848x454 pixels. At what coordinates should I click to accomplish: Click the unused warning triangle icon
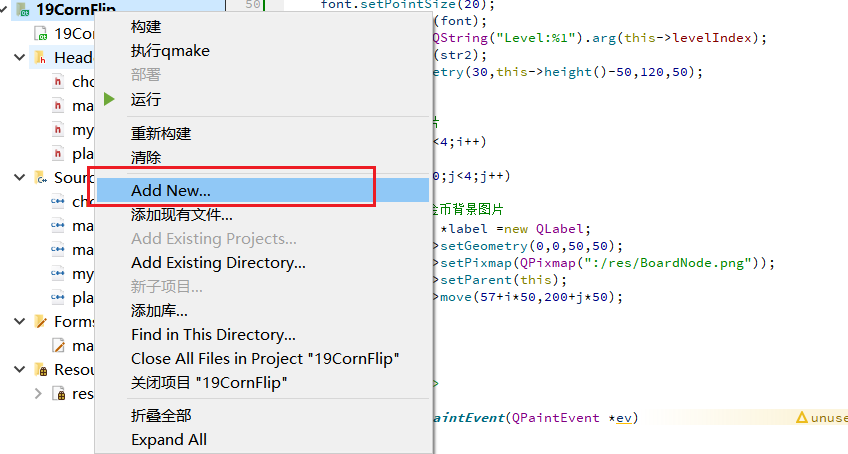coord(802,417)
